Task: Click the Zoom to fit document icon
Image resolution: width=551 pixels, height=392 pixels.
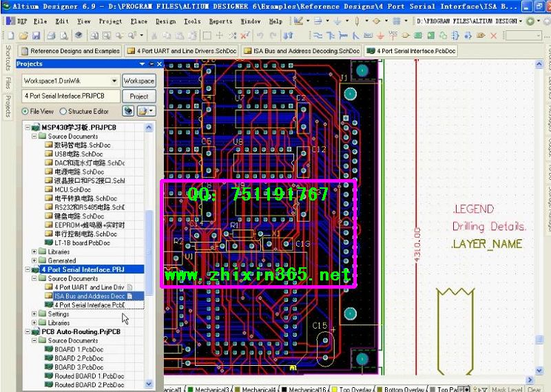Action: [x=94, y=36]
